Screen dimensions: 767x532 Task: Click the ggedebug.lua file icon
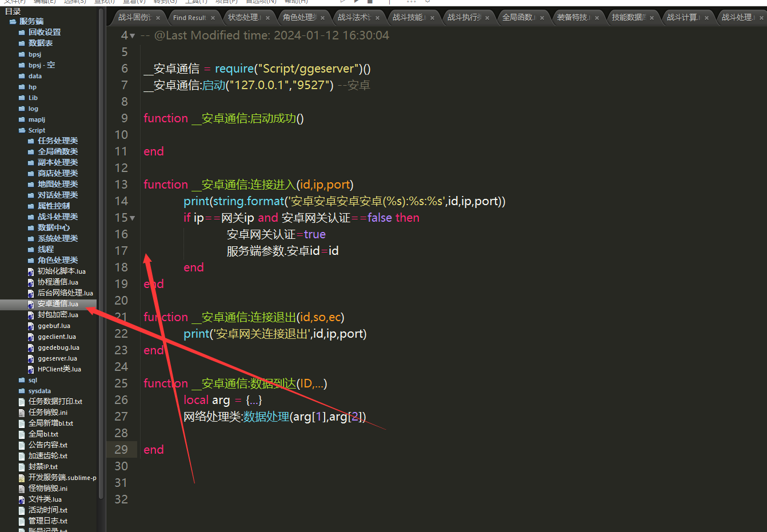tap(31, 348)
